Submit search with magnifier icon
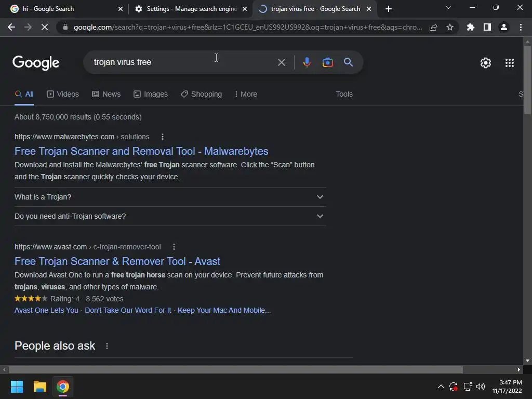This screenshot has width=532, height=399. [349, 62]
